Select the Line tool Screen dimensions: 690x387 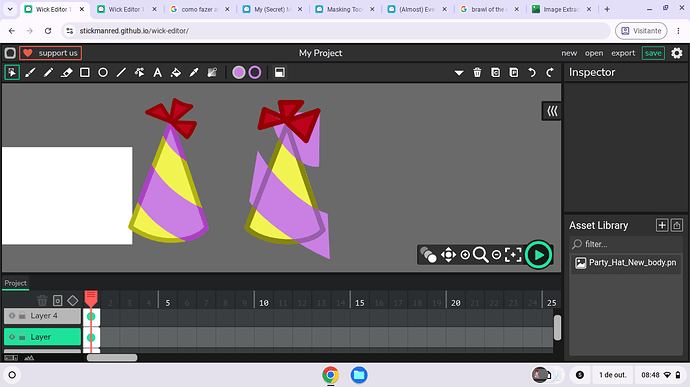pos(121,72)
